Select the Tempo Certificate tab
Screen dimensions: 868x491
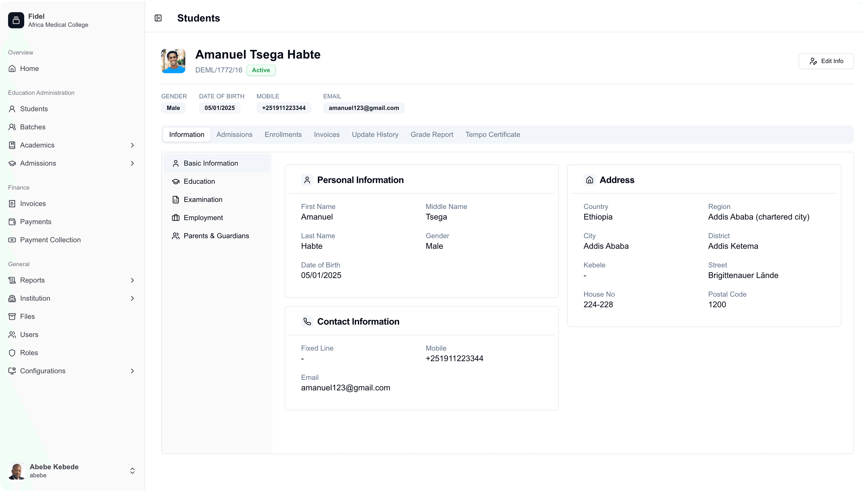(x=493, y=134)
